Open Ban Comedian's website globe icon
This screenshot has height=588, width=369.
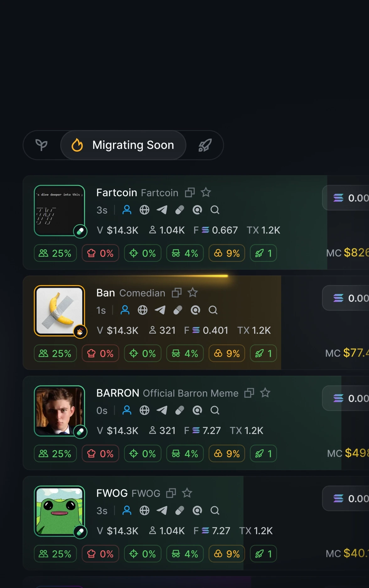[142, 310]
